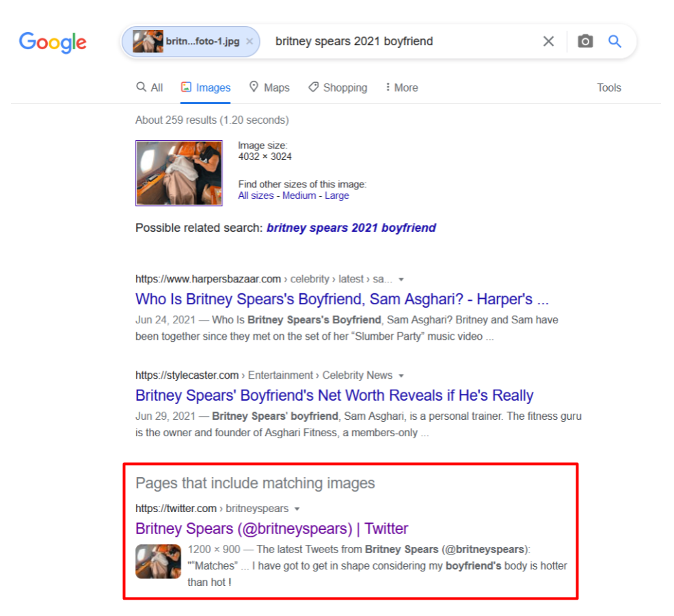
Task: Remove the uploaded image chip from search
Action: tap(250, 42)
